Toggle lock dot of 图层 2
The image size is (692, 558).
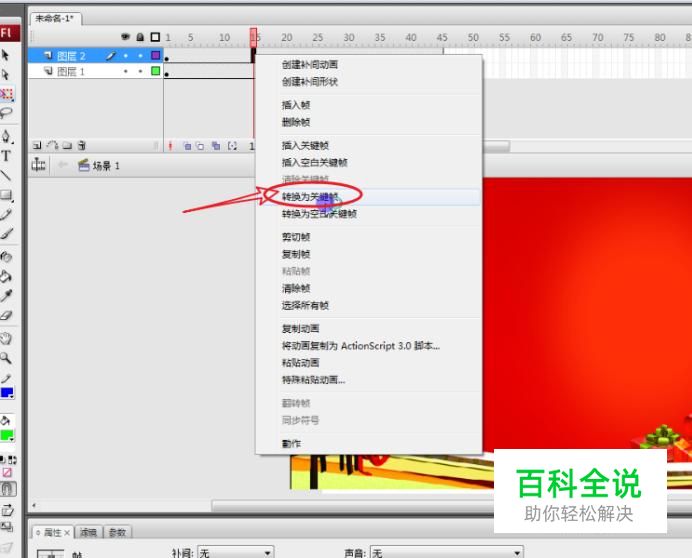[x=140, y=56]
